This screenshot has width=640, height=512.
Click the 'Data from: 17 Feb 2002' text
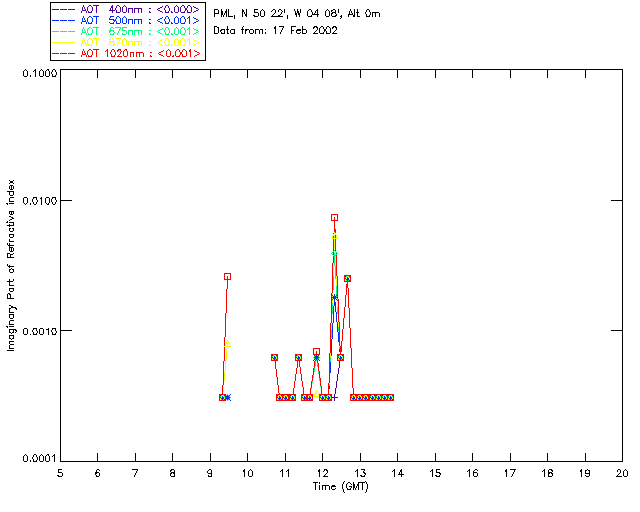(276, 31)
